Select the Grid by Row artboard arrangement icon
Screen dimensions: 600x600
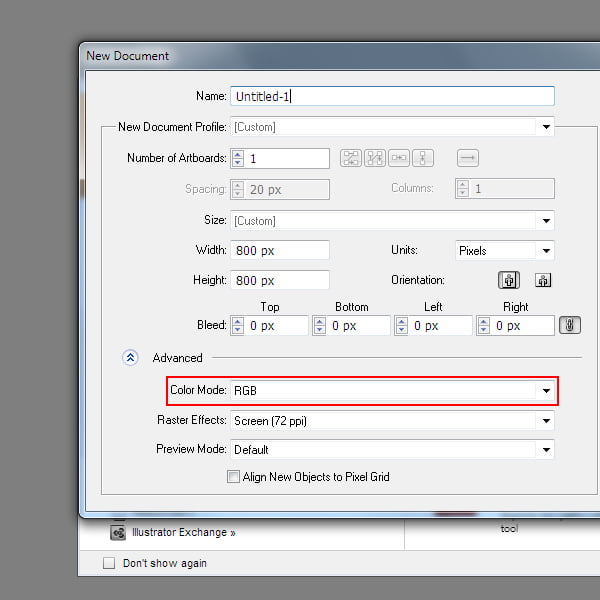(351, 158)
